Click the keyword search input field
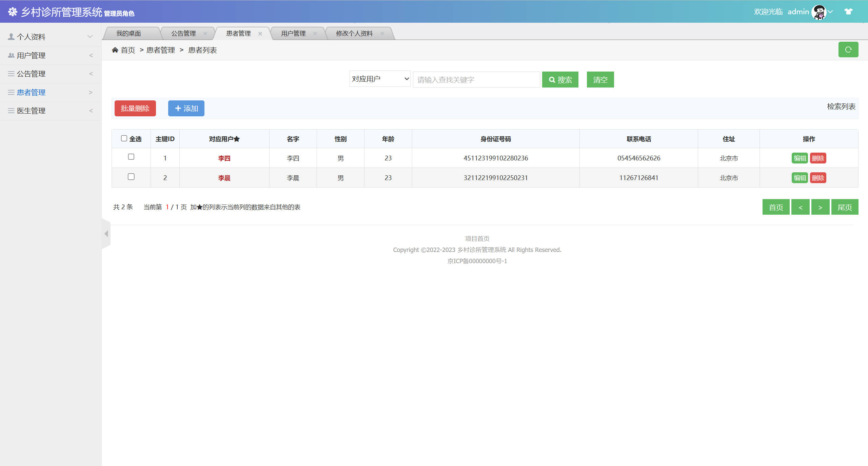This screenshot has width=868, height=466. pos(476,79)
